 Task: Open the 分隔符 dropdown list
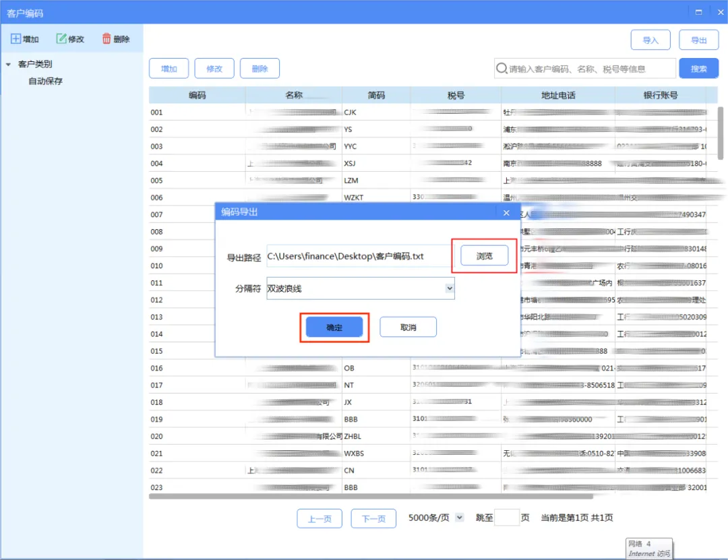pyautogui.click(x=449, y=288)
